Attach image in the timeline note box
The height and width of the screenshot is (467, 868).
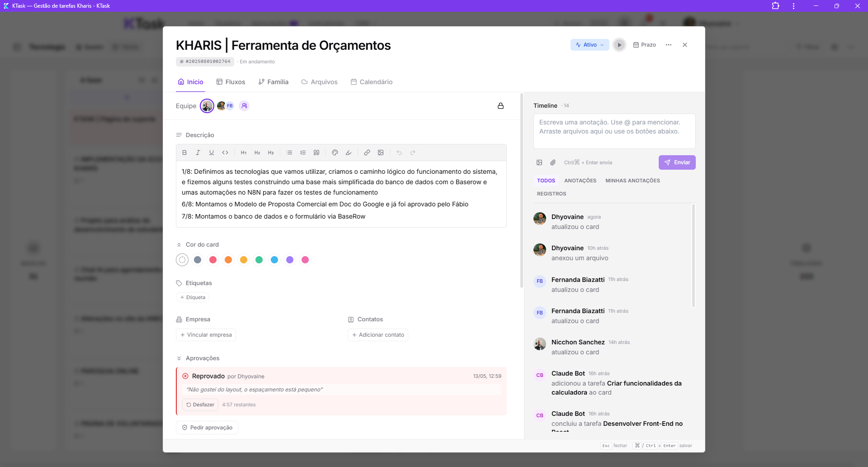point(539,162)
